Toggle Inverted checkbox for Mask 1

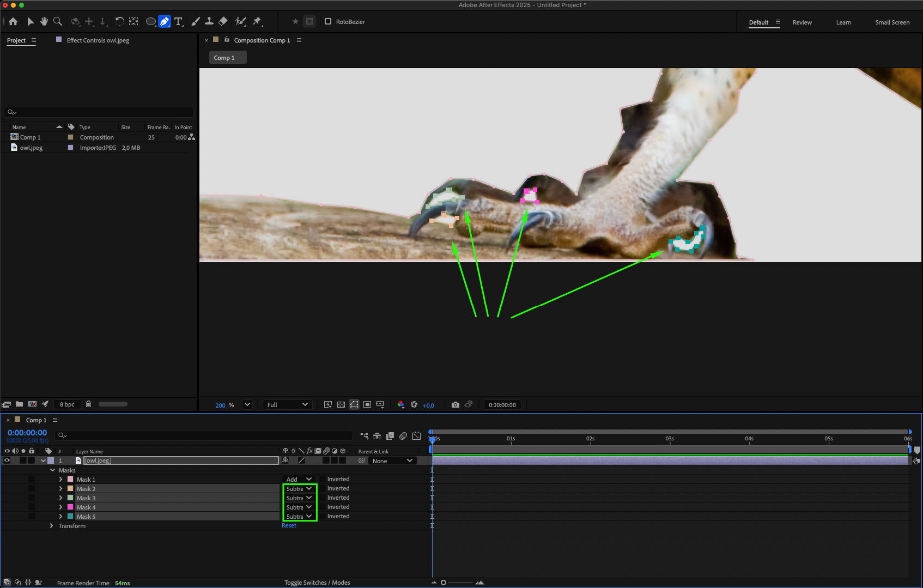coord(323,480)
